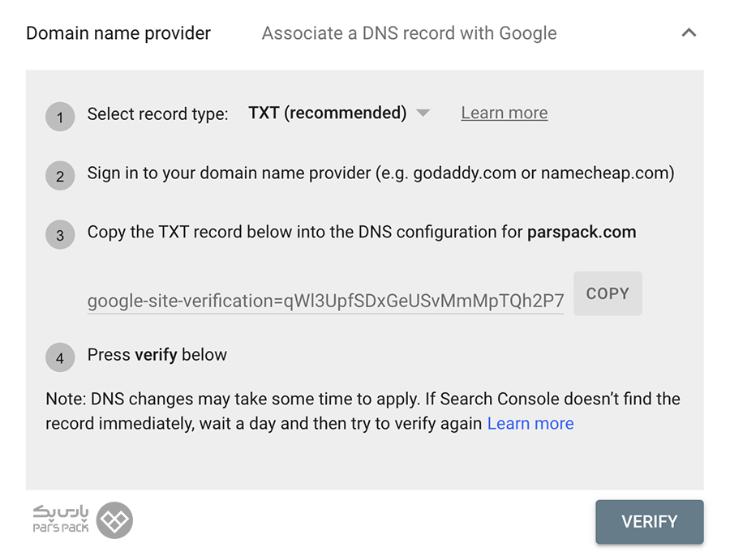Image resolution: width=730 pixels, height=560 pixels.
Task: Open the blue Learn more link in note
Action: coord(530,423)
